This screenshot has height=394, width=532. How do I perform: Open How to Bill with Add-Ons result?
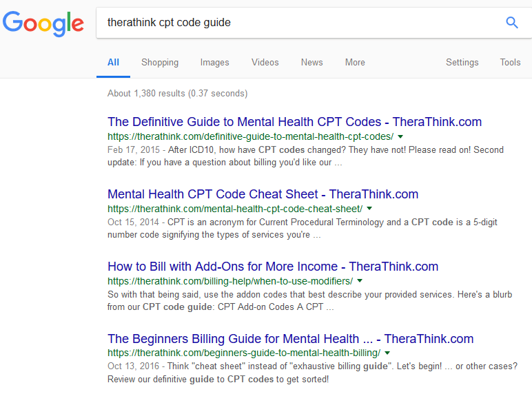tap(273, 267)
